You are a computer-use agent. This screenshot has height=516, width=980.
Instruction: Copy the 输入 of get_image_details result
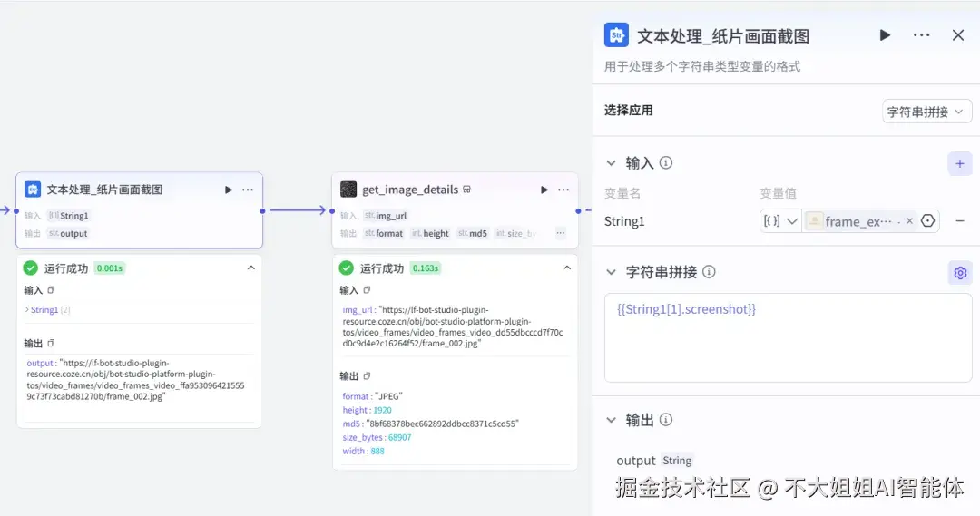coord(367,290)
